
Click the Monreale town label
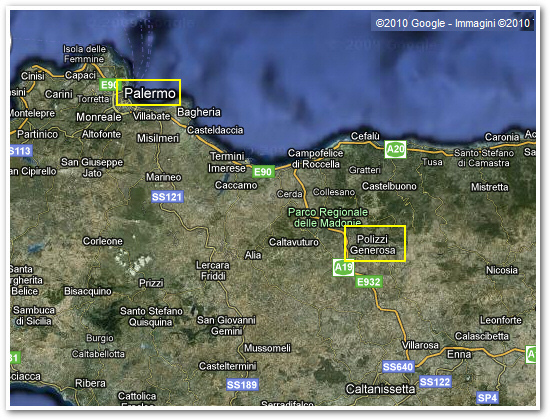[x=99, y=117]
